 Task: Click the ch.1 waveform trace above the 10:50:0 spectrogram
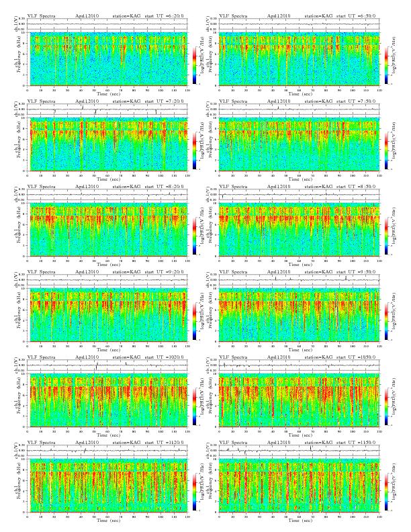point(299,365)
